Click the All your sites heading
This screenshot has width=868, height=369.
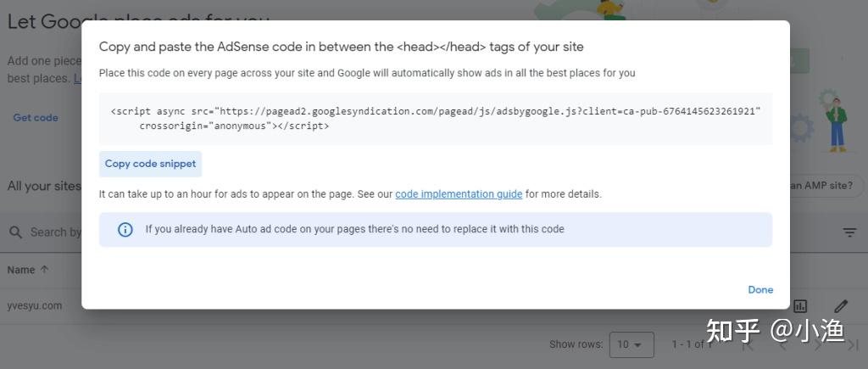44,186
